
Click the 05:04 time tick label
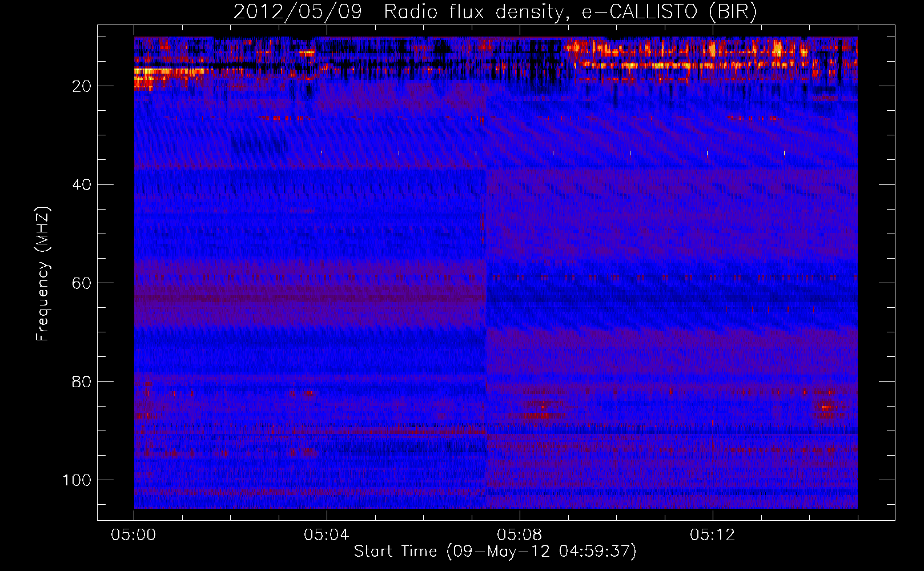[327, 535]
